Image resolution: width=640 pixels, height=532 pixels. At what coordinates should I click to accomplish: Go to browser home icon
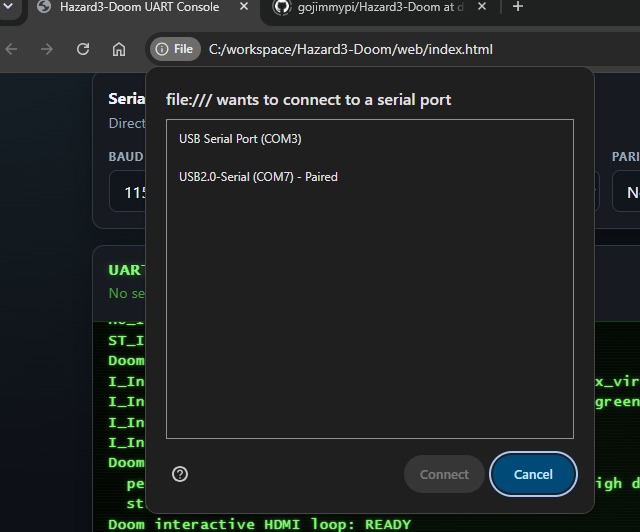pos(119,49)
